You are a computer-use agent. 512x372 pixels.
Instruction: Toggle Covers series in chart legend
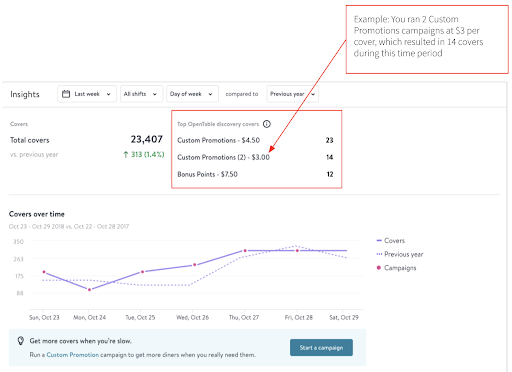[x=390, y=241]
